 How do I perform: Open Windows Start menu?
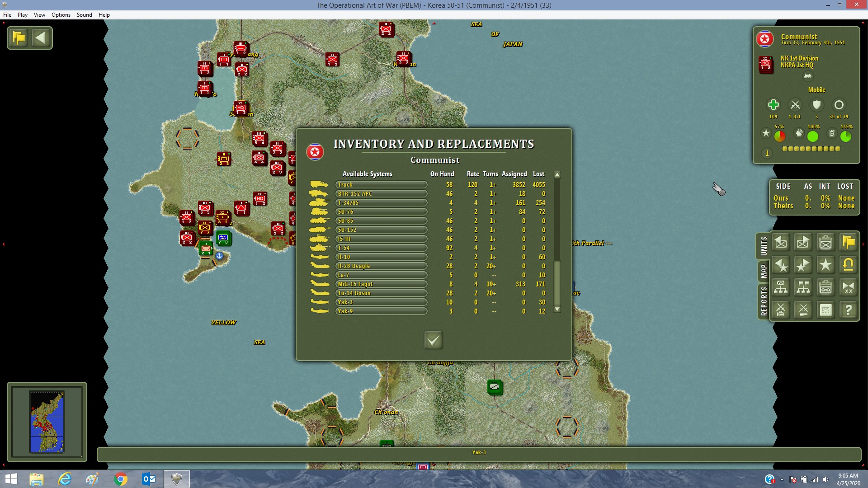click(x=11, y=479)
